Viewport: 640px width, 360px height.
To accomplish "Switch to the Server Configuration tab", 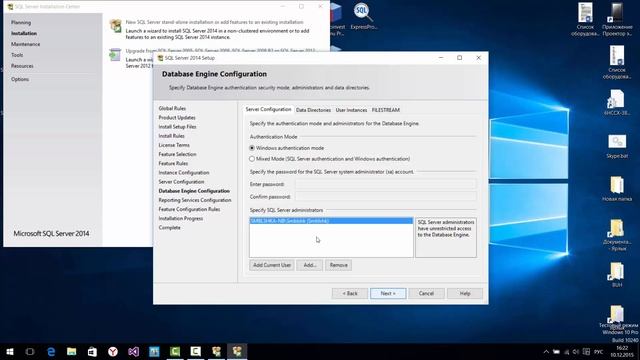I will point(268,109).
